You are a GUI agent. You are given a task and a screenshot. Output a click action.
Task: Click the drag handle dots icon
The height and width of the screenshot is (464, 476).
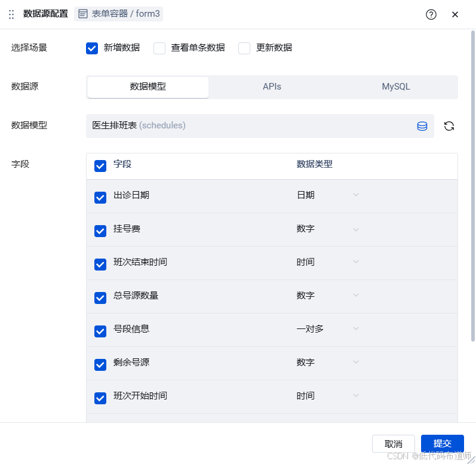11,14
